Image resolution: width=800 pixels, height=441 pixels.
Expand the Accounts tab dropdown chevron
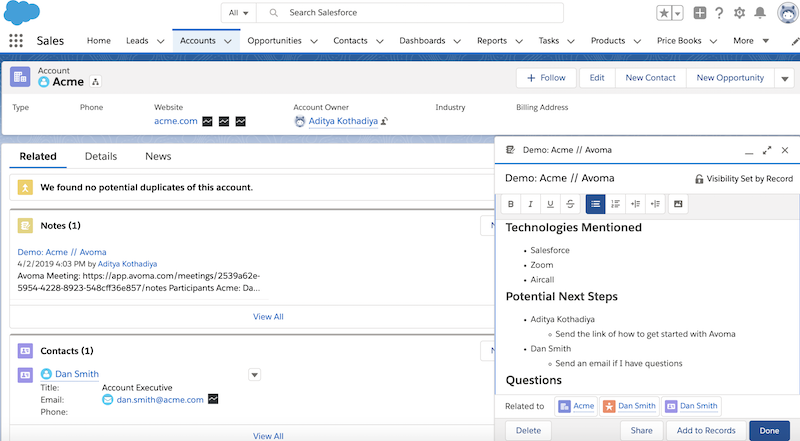228,41
